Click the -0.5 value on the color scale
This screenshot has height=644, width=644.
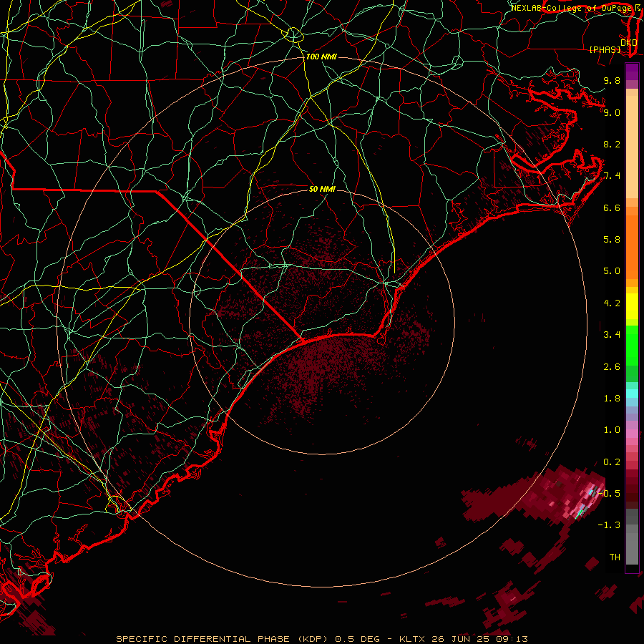(x=610, y=494)
